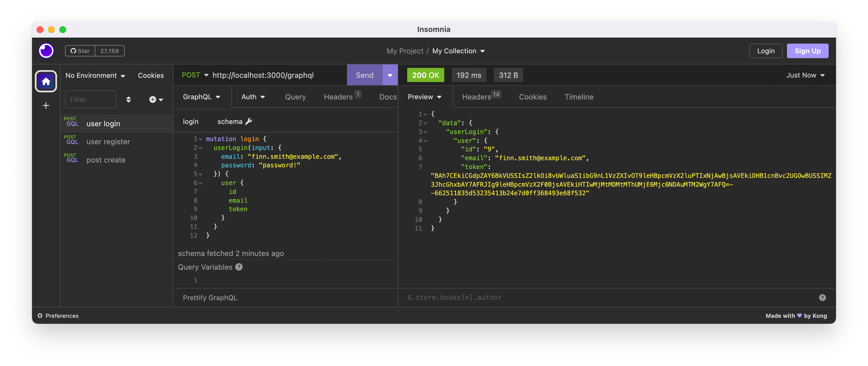Switch to the Docs tab
Screen dimensions: 868x366
click(388, 97)
